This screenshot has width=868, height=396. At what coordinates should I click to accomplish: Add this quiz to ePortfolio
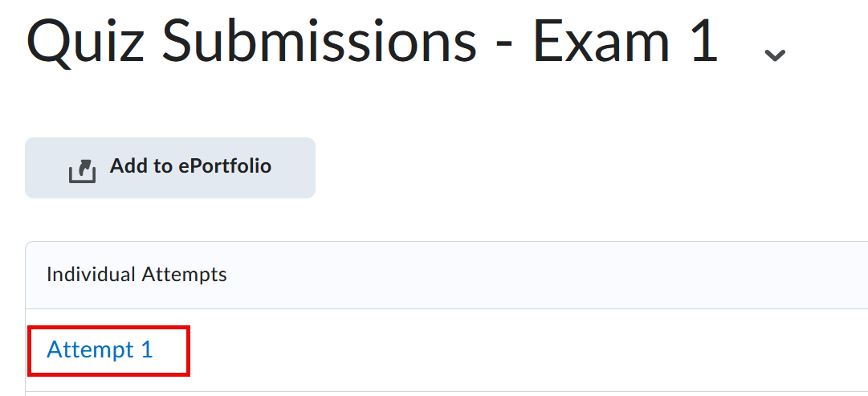(170, 167)
